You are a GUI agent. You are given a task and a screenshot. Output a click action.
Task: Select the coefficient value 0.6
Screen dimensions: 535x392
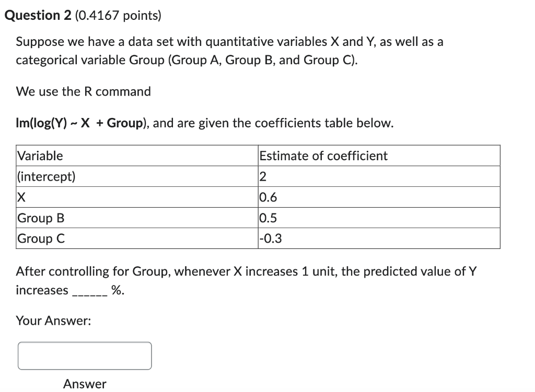[266, 197]
